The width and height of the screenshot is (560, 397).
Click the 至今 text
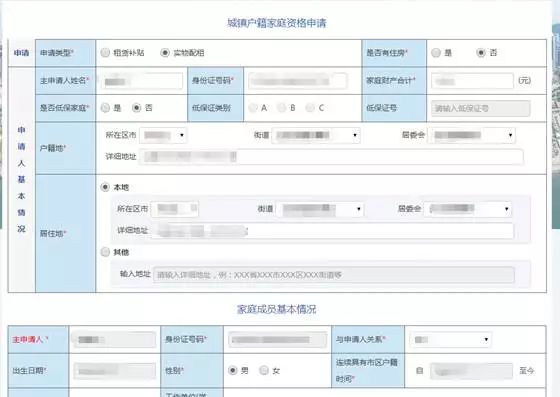pos(527,371)
